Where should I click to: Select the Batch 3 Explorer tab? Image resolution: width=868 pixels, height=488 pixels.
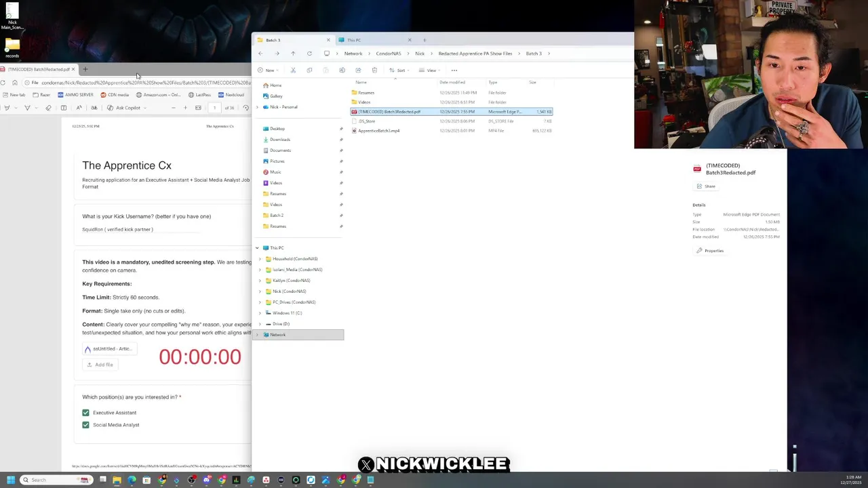point(294,40)
